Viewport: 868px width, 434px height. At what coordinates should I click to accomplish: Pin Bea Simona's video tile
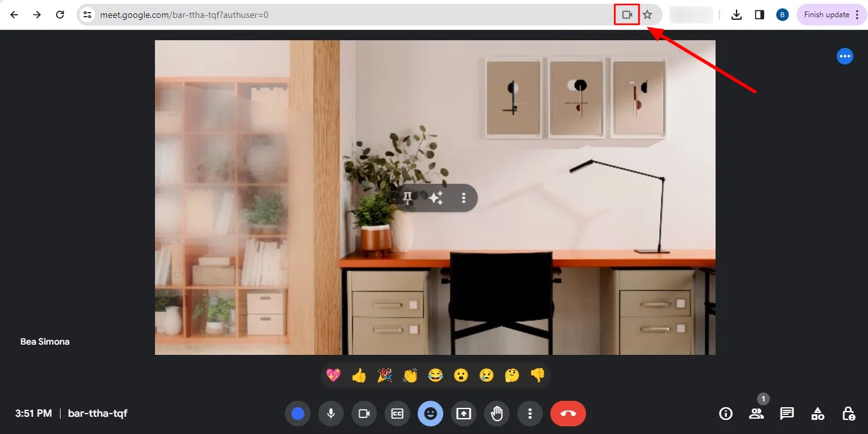point(408,198)
